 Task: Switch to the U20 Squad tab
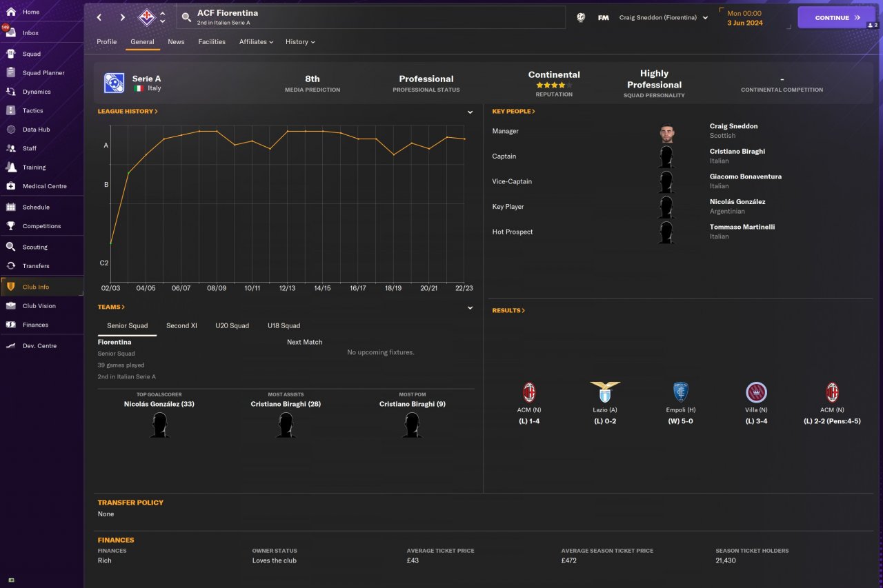pos(232,325)
